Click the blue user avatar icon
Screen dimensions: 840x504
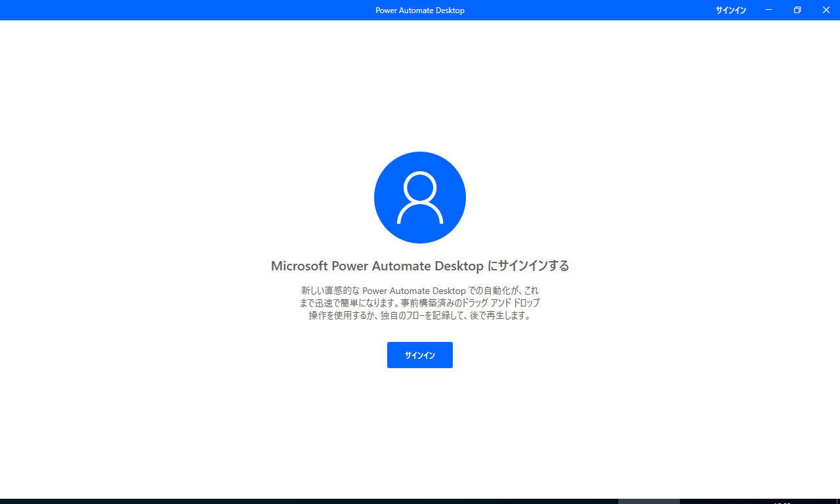click(420, 198)
